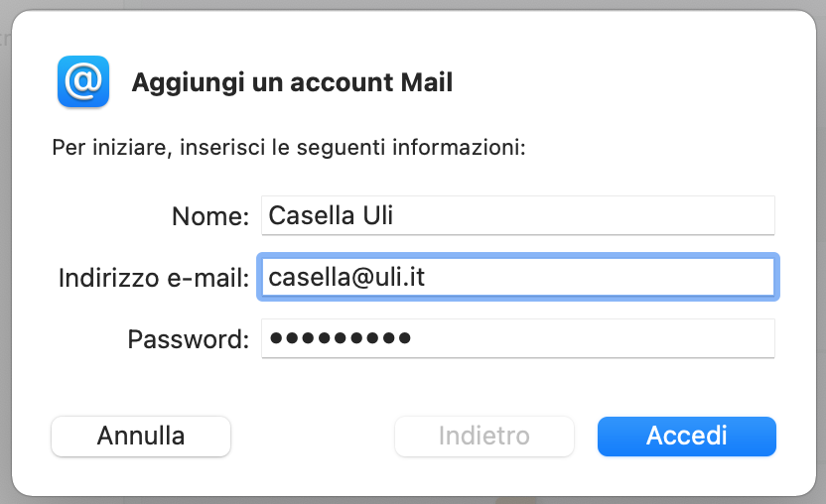This screenshot has height=504, width=826.
Task: Click the masked password dots
Action: [341, 339]
